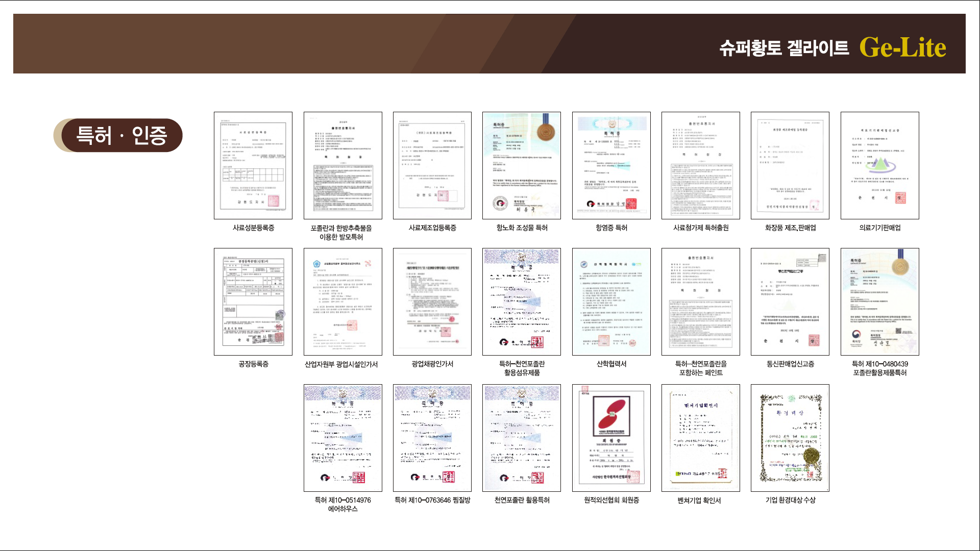This screenshot has width=980, height=551.
Task: Open the 사료첨가제 특허출원 document thumbnail
Action: click(701, 166)
